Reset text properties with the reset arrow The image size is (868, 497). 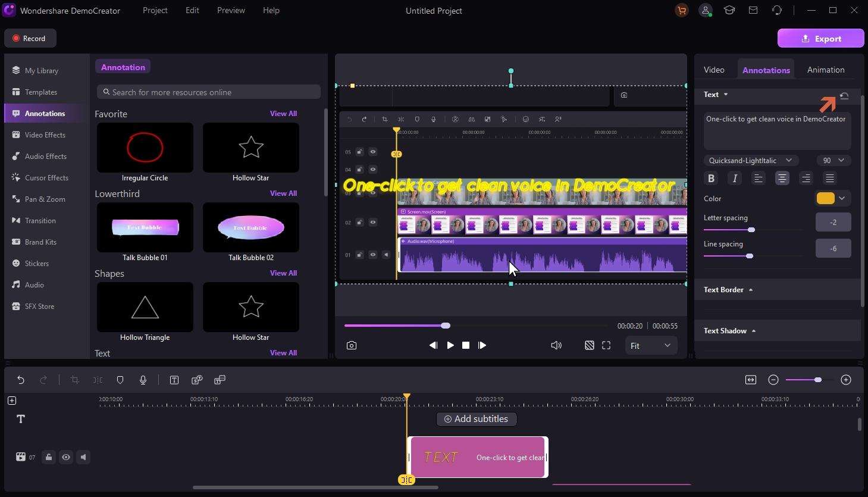tap(844, 95)
